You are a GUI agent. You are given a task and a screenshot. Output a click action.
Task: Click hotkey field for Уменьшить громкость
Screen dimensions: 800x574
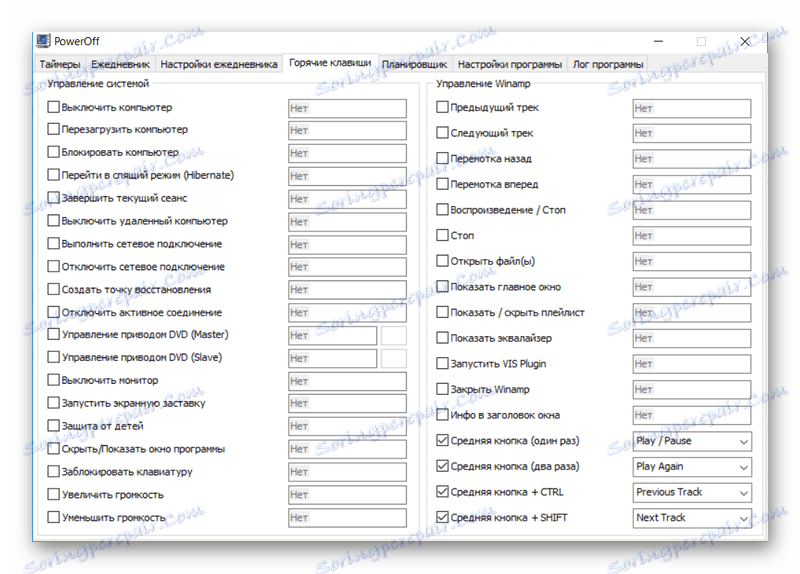point(347,518)
